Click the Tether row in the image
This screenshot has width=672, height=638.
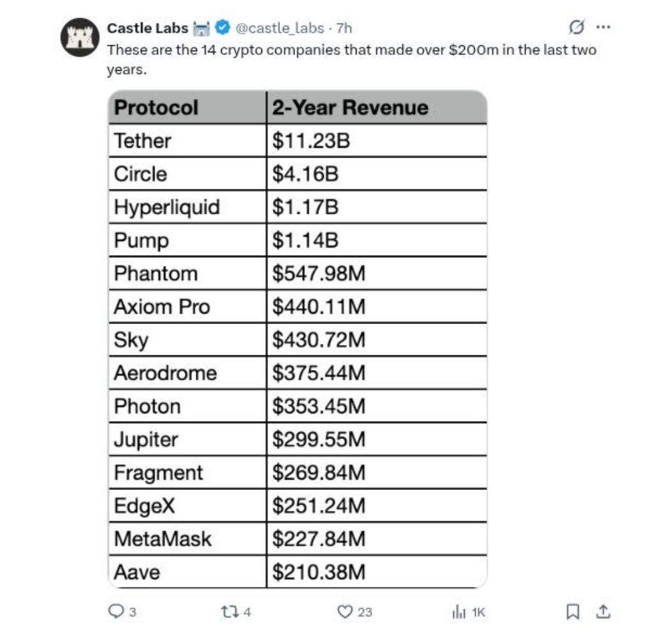pyautogui.click(x=298, y=140)
